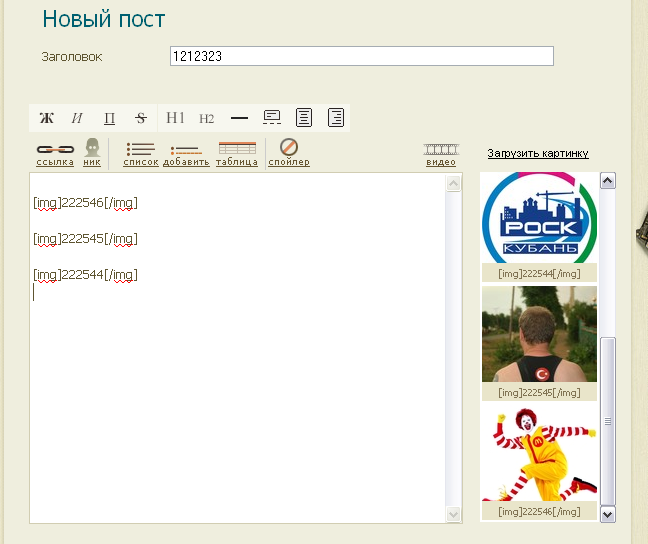Insert an H2 heading
Image resolution: width=648 pixels, height=544 pixels.
(206, 119)
